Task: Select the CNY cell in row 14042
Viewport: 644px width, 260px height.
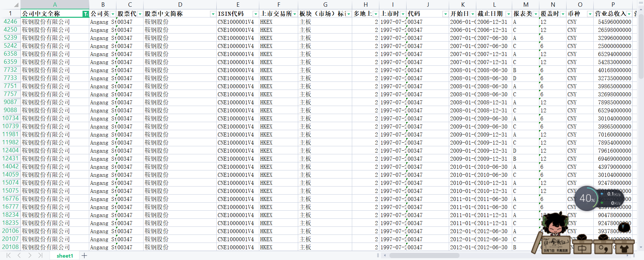Action: [580, 167]
